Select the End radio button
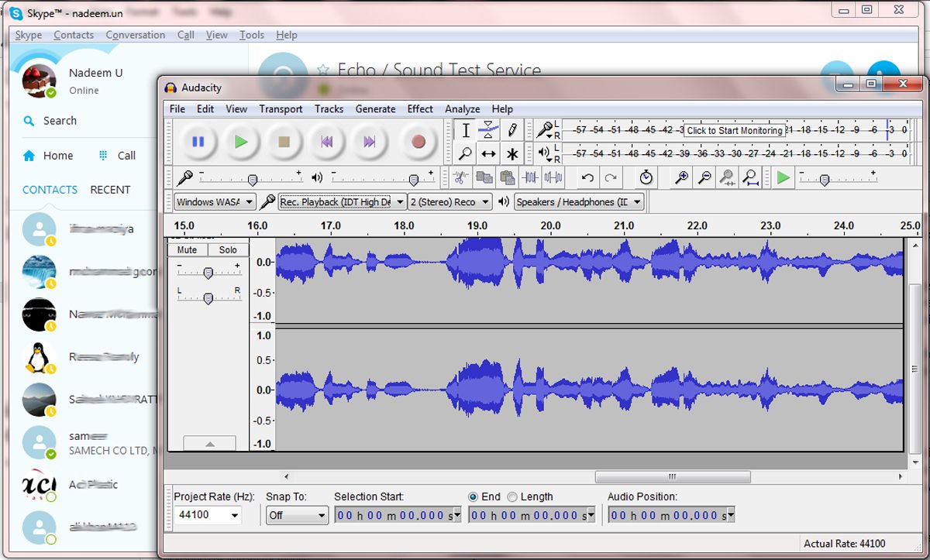This screenshot has width=930, height=560. pos(474,496)
